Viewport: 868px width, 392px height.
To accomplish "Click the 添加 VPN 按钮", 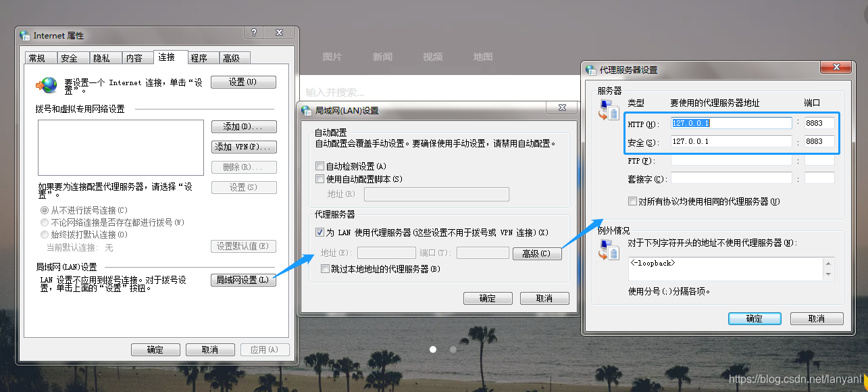I will (243, 147).
